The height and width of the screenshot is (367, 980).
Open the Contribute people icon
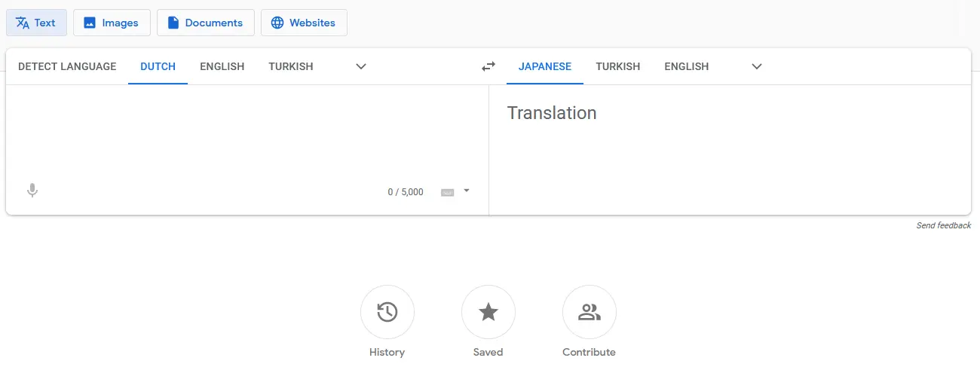coord(589,312)
